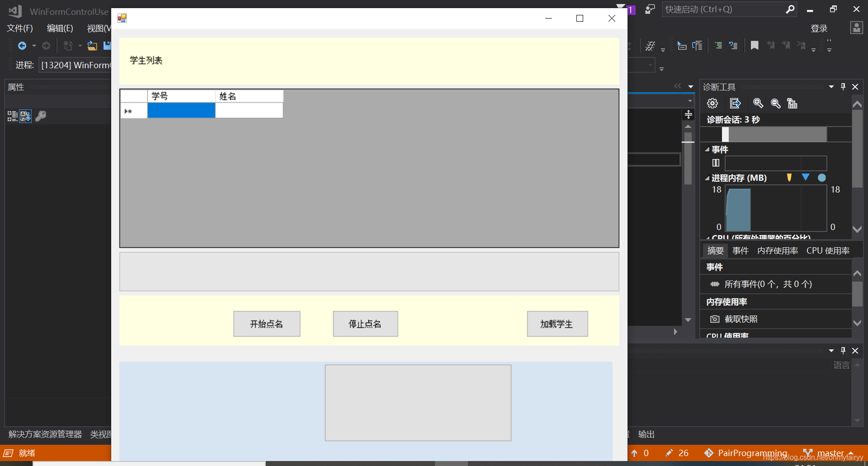Click the code editor vertical scrollbar thumb
Image resolution: width=868 pixels, height=466 pixels.
[x=688, y=158]
